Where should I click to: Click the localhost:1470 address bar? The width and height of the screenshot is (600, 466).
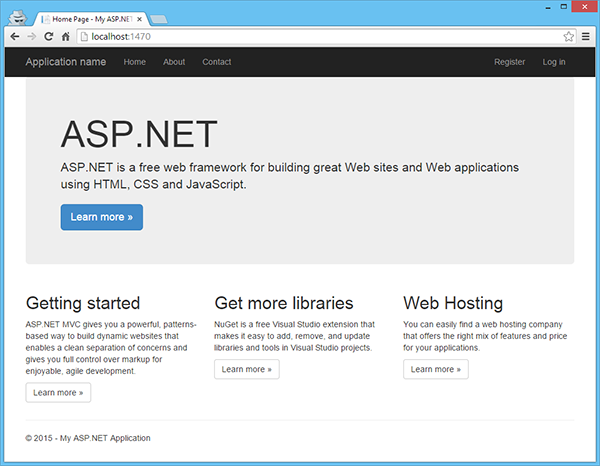(x=325, y=37)
